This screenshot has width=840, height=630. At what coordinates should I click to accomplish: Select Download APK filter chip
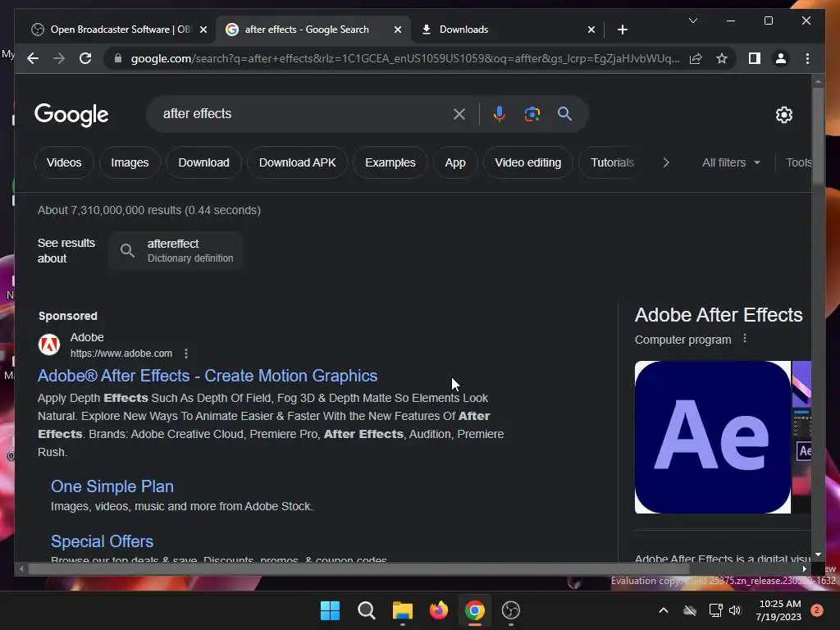(297, 162)
